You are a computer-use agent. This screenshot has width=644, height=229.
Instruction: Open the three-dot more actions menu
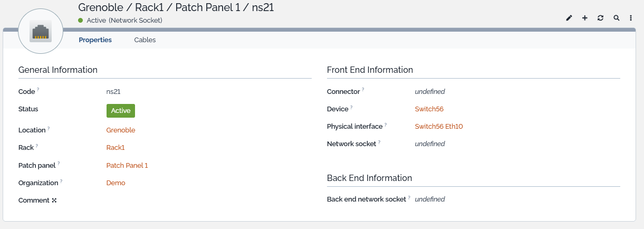click(x=631, y=18)
